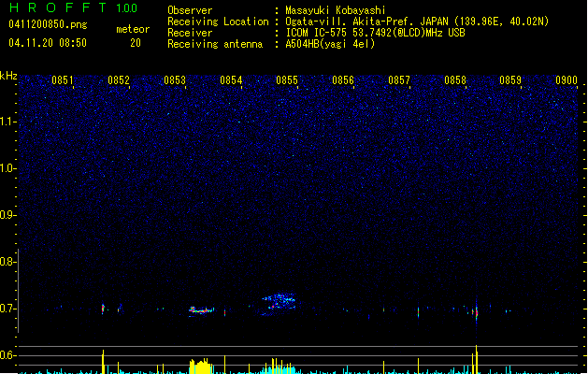Click the filename 0411200850.png
The image size is (588, 374).
48,24
